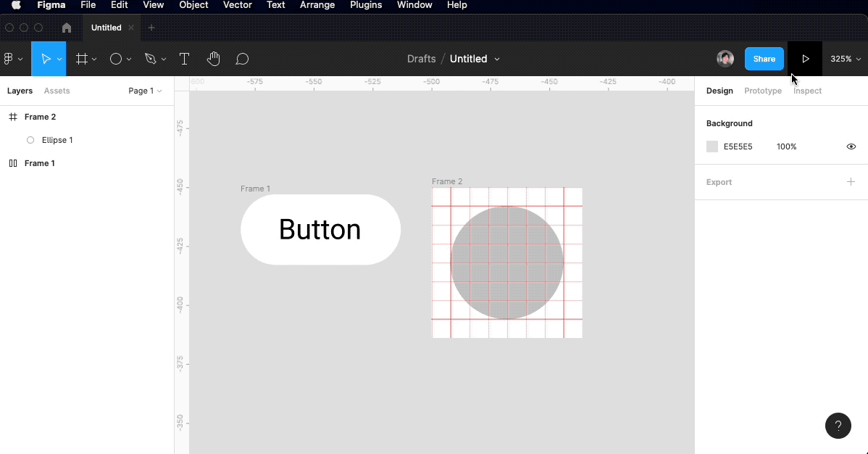This screenshot has width=868, height=454.
Task: Expand shape tools dropdown arrow
Action: [x=129, y=59]
